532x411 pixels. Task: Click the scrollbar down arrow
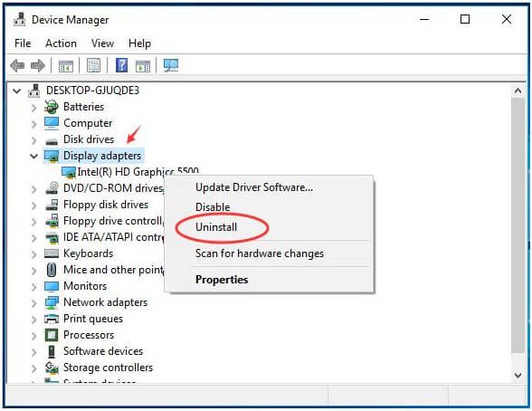point(518,375)
